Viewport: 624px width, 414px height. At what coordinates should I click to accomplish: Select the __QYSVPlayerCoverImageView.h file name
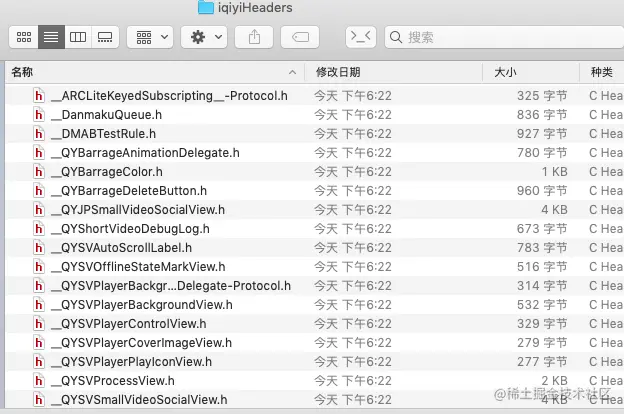[x=141, y=343]
